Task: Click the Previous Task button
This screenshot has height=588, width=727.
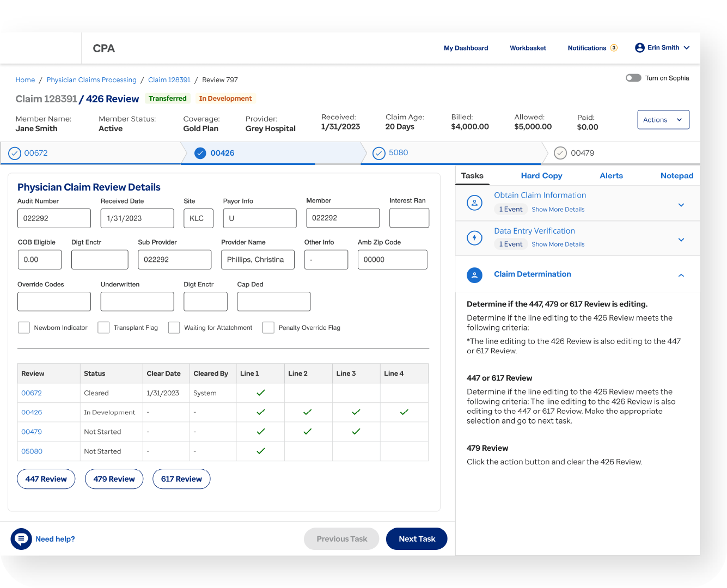Action: click(x=341, y=539)
